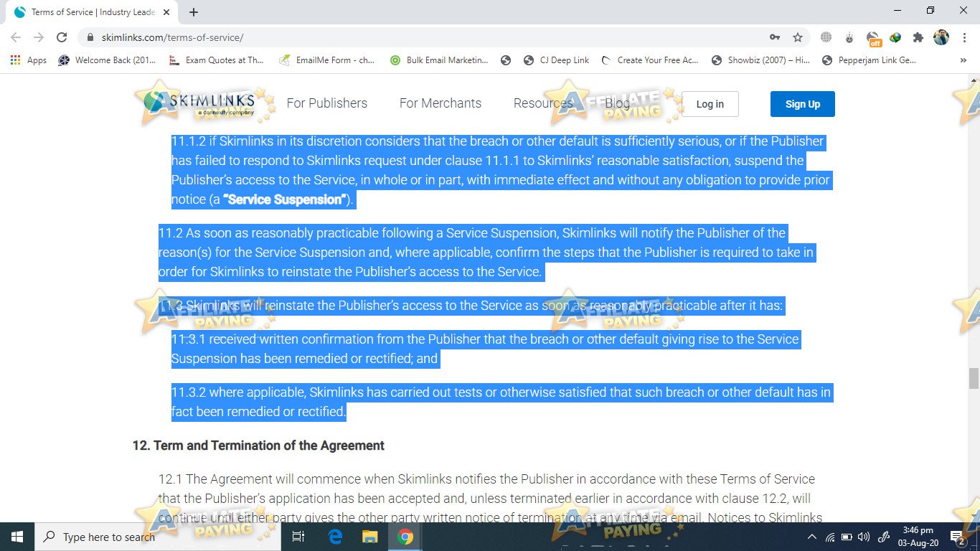The width and height of the screenshot is (980, 551).
Task: Open the volume speaker tray icon
Action: point(863,537)
